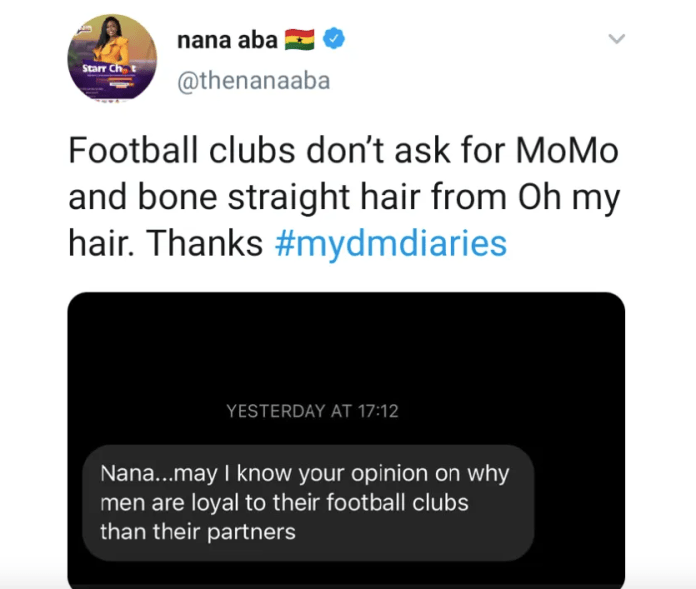Screen dimensions: 696x589
Task: Click empty black area above timestamp
Action: pos(346,346)
